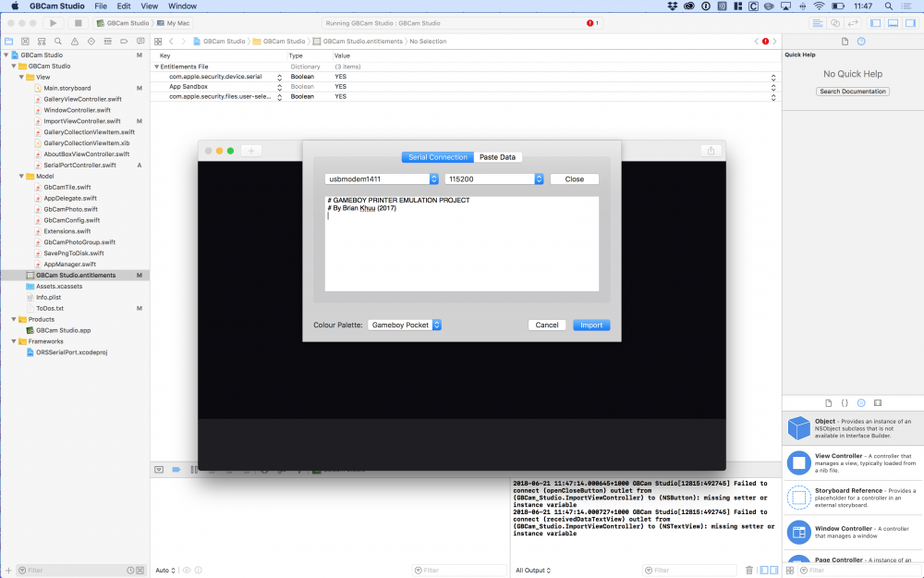The width and height of the screenshot is (924, 578).
Task: Click the Import button
Action: (x=591, y=325)
